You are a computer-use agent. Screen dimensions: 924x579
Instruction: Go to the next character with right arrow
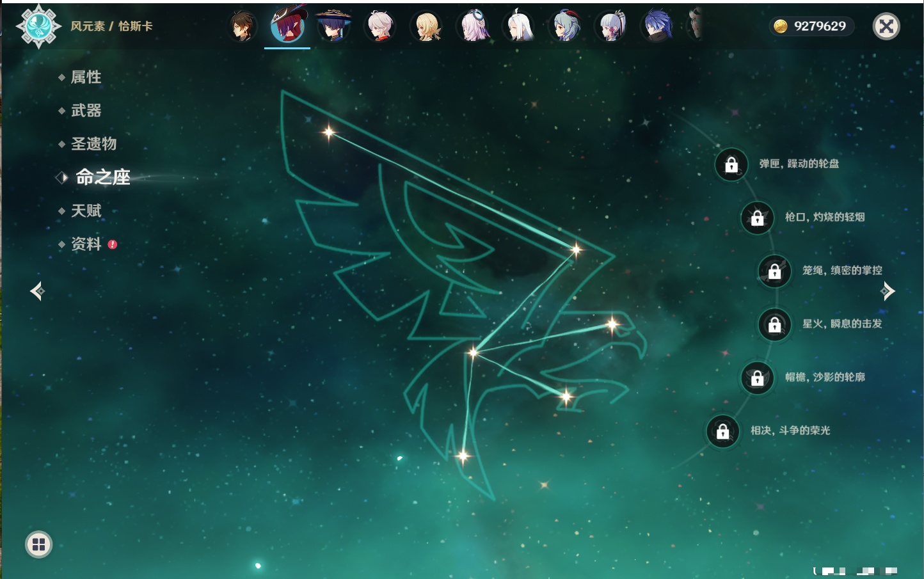888,291
